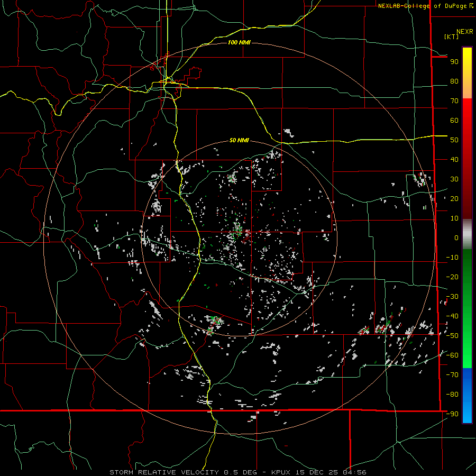Click the "NEXR" label above the color scale
476x476 pixels.
(464, 32)
